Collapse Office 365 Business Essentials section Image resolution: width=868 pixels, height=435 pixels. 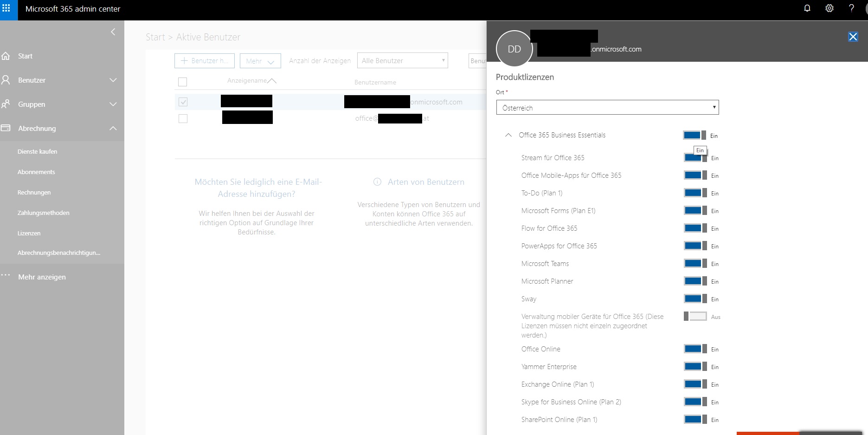click(508, 135)
